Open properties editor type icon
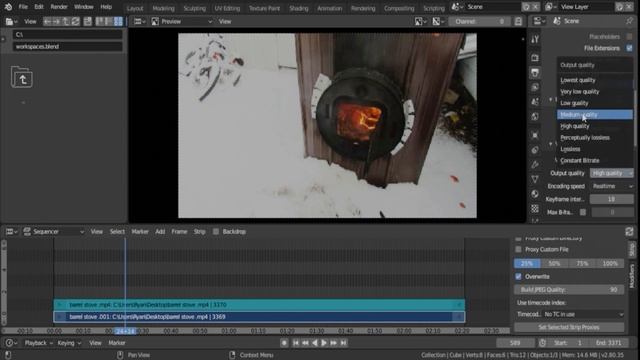Image resolution: width=640 pixels, height=360 pixels. click(539, 21)
